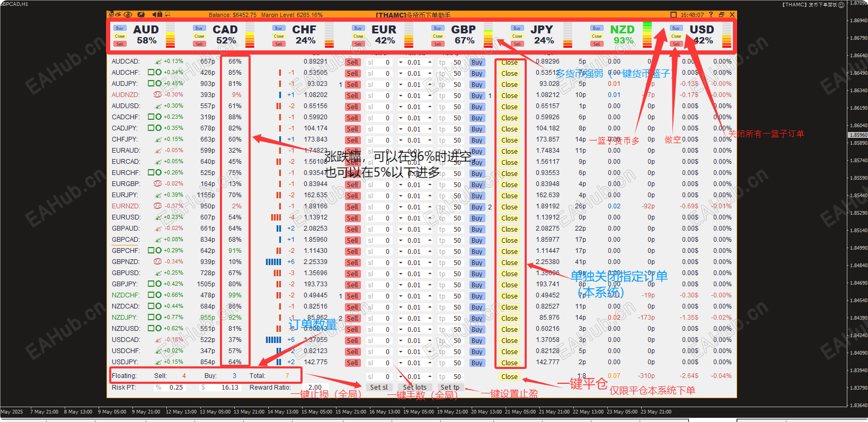The image size is (868, 422).
Task: Click the CHFJPY green arrow icon
Action: (158, 139)
